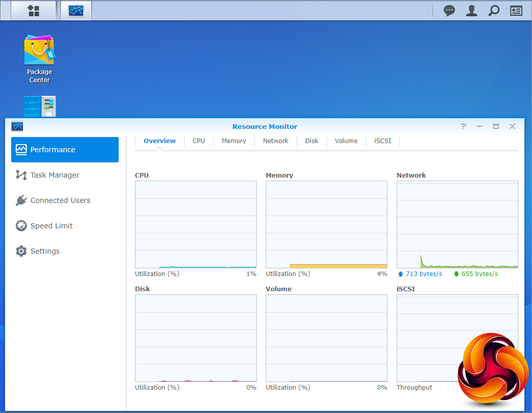The width and height of the screenshot is (532, 413).
Task: Click the CPU utilization graph
Action: [196, 224]
